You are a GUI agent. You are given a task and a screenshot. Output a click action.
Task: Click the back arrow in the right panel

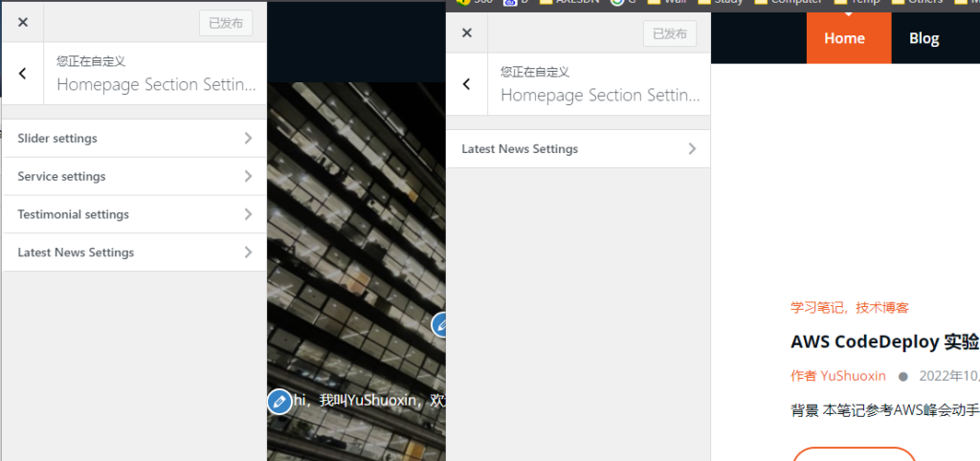pyautogui.click(x=467, y=84)
